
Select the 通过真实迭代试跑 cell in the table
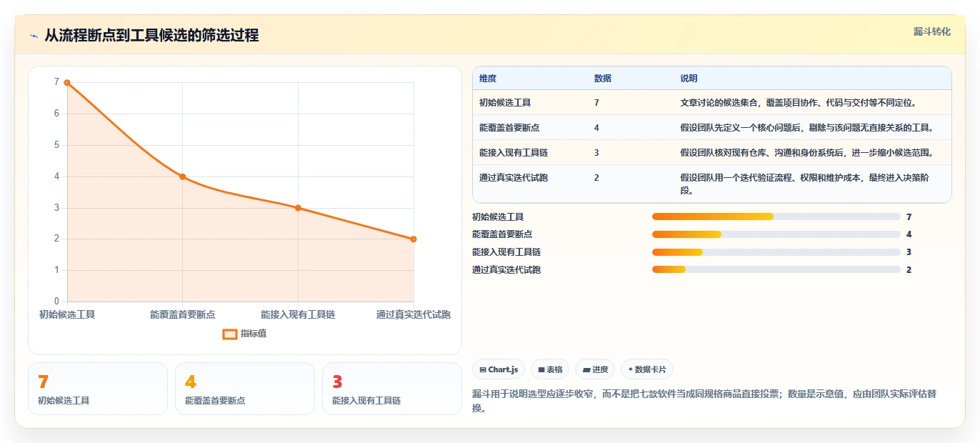(x=514, y=178)
